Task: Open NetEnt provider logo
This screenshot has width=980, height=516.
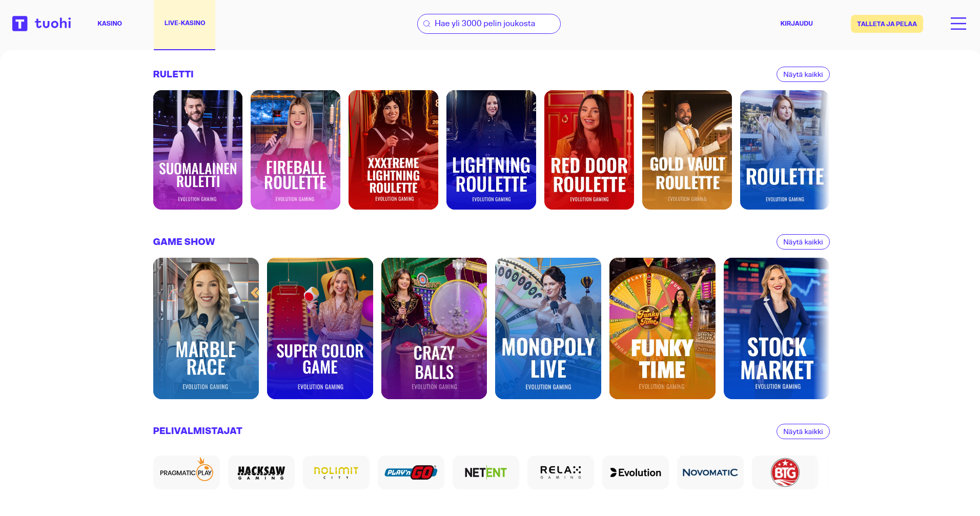Action: 486,472
